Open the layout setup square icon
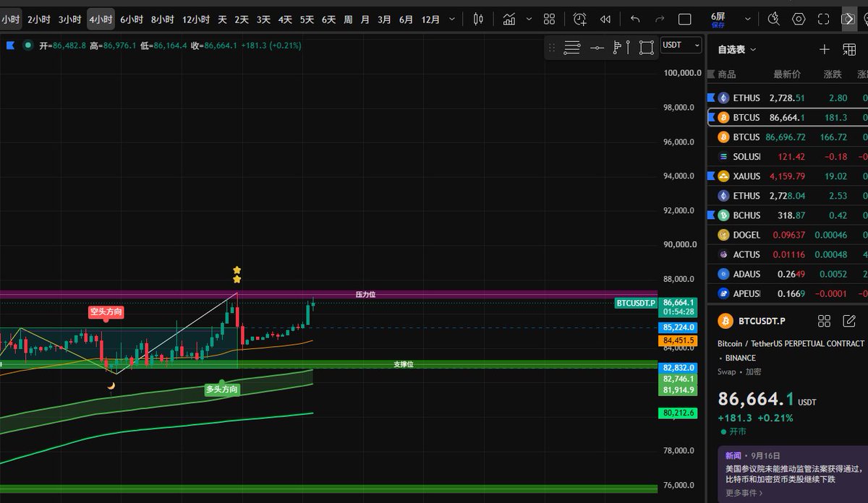Image resolution: width=868 pixels, height=503 pixels. coord(685,20)
